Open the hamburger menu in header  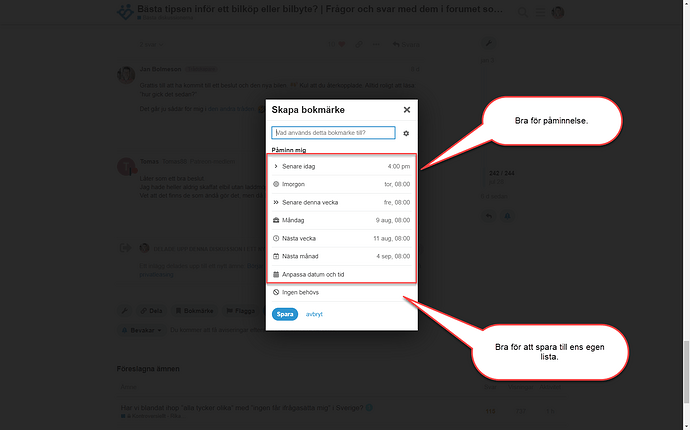541,12
